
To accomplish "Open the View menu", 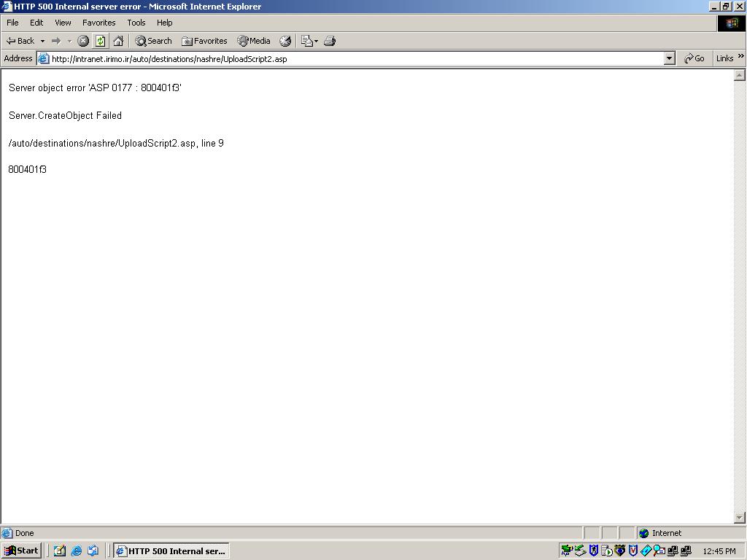I will [x=63, y=23].
